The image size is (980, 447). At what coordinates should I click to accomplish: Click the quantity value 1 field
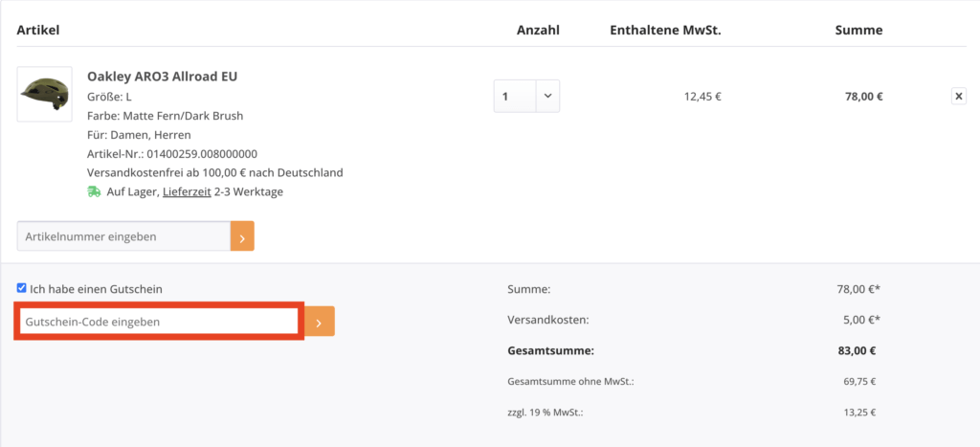click(515, 97)
